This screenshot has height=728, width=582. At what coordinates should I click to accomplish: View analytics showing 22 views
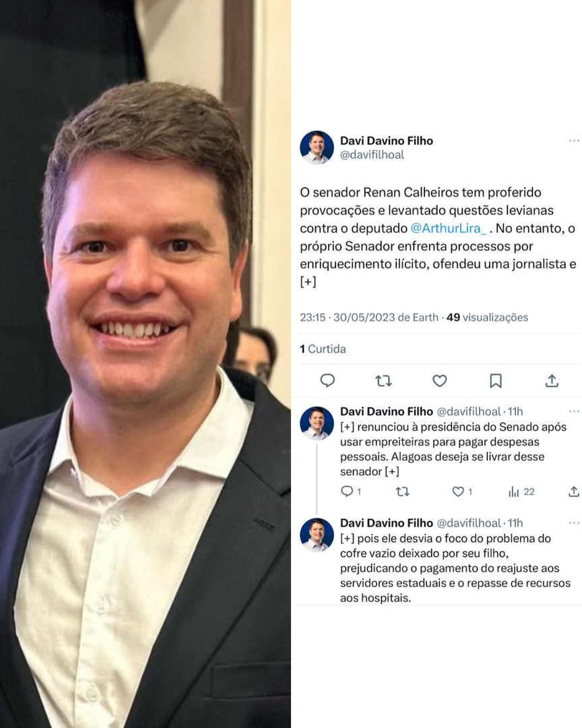521,491
